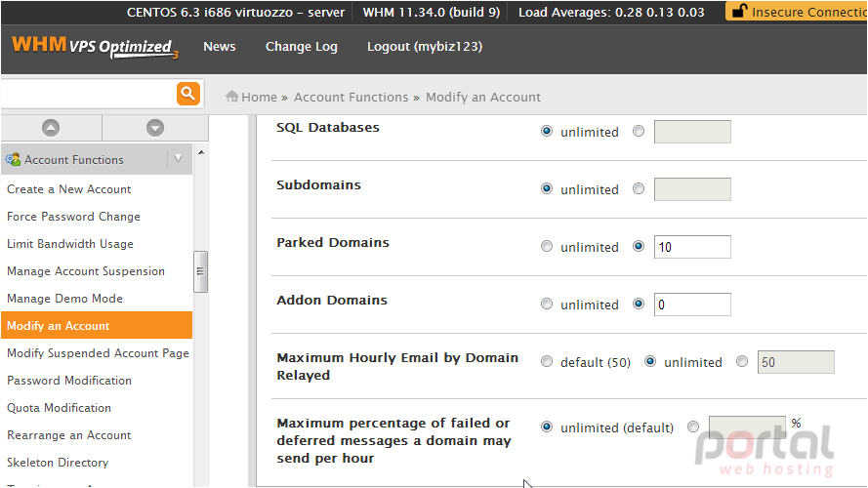Screen dimensions: 868x488
Task: Click Logout (mybiz123) link
Action: [x=425, y=47]
